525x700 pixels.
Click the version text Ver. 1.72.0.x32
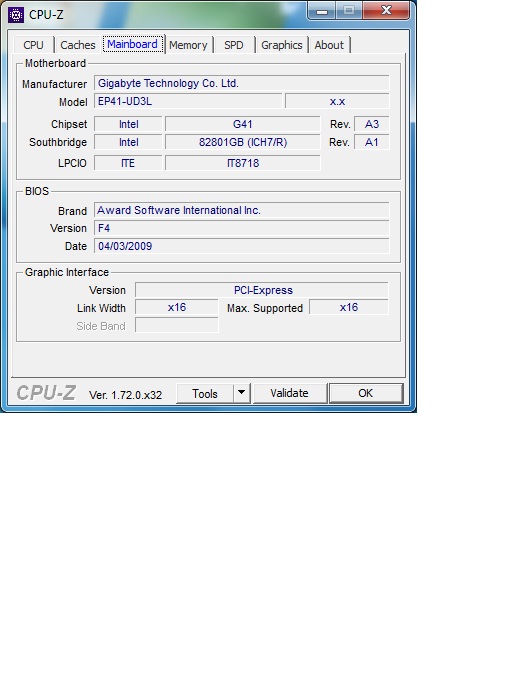(x=125, y=395)
